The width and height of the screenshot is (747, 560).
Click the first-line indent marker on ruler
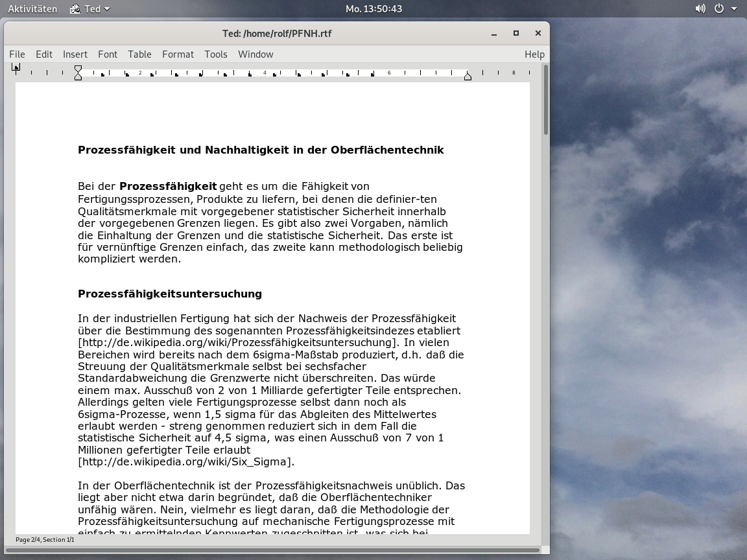[x=78, y=69]
